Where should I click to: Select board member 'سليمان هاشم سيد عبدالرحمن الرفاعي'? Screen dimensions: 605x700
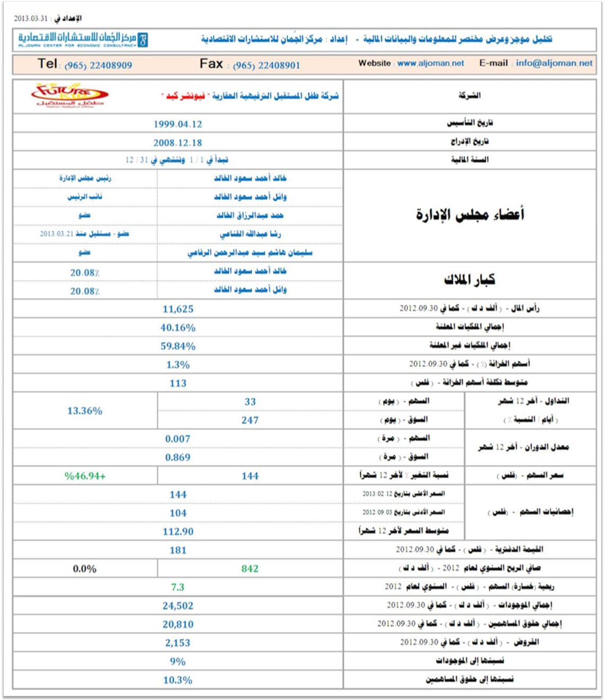250,253
